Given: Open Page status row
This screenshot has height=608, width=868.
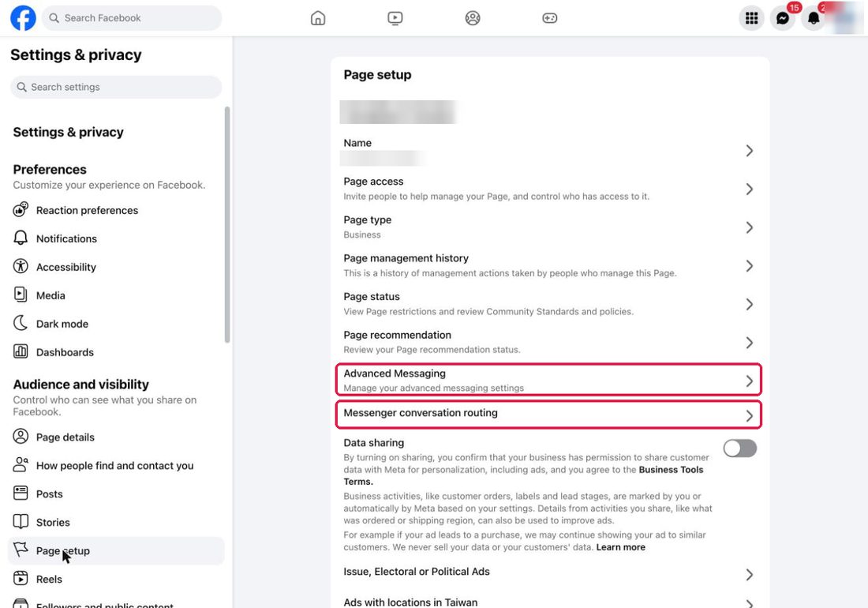Looking at the screenshot, I should [x=549, y=304].
